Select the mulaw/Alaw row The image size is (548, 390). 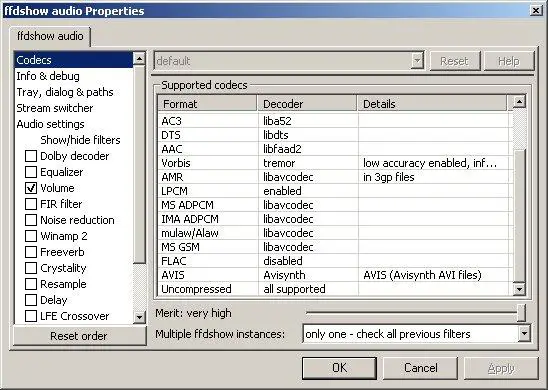click(x=335, y=233)
